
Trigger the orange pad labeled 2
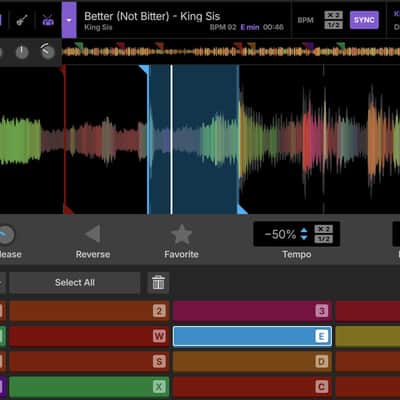pos(89,311)
